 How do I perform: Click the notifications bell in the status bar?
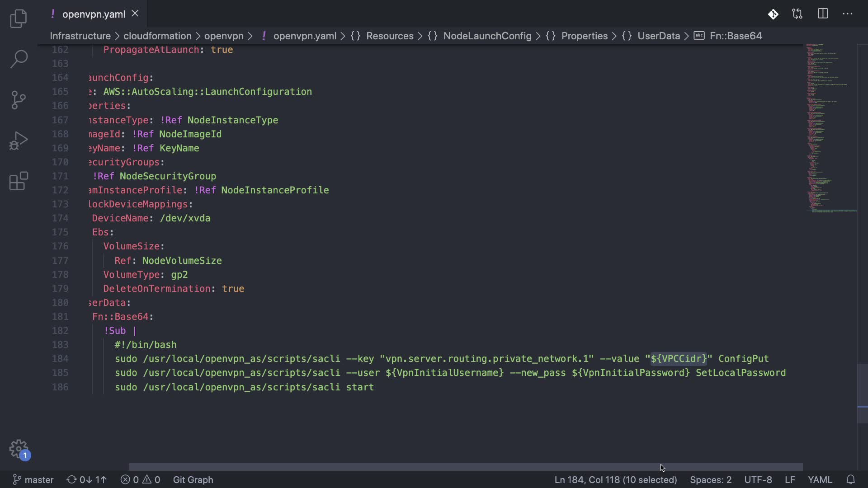pos(850,479)
